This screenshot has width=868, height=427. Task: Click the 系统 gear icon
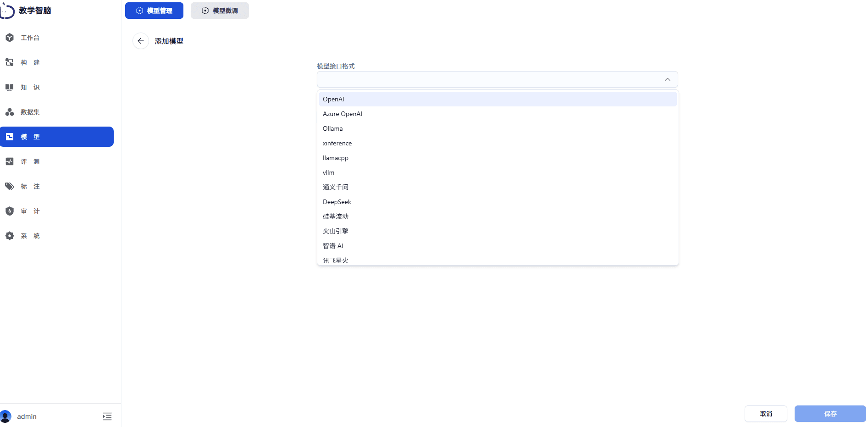(x=10, y=236)
